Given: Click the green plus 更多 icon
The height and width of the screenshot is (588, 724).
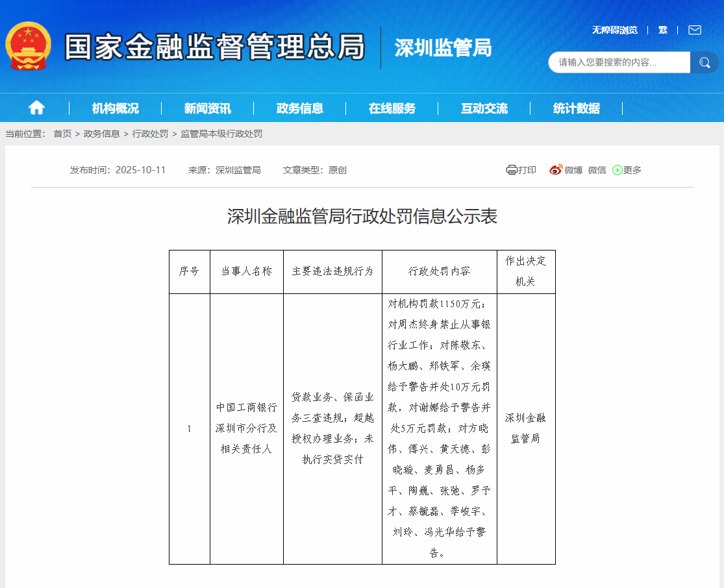Looking at the screenshot, I should 618,170.
